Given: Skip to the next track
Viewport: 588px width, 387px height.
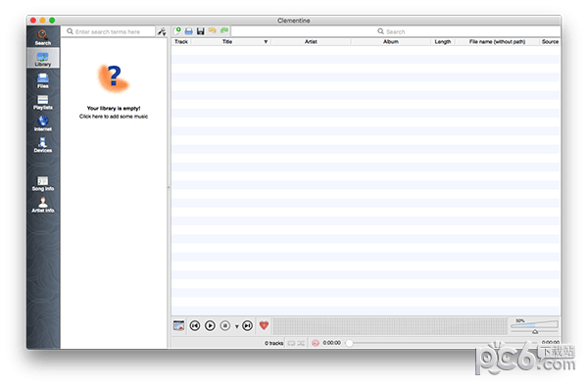Looking at the screenshot, I should pos(248,325).
